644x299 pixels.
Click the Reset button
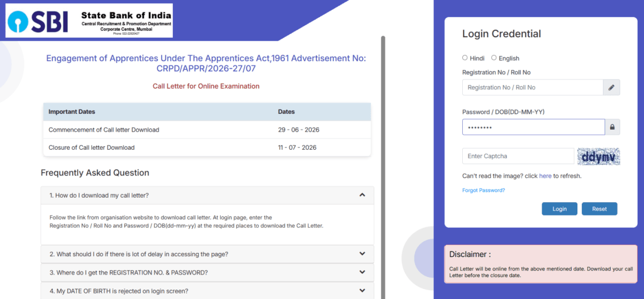pos(599,209)
